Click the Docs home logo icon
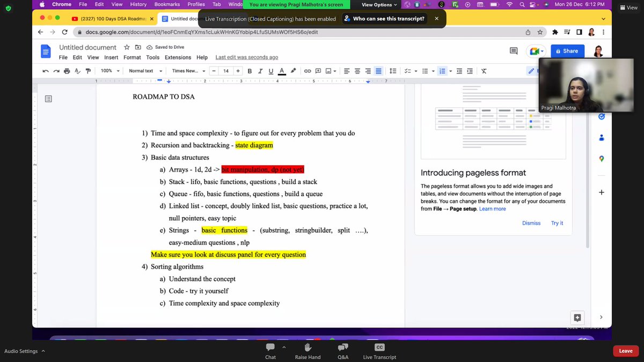Viewport: 644px width, 362px height. pos(46,51)
